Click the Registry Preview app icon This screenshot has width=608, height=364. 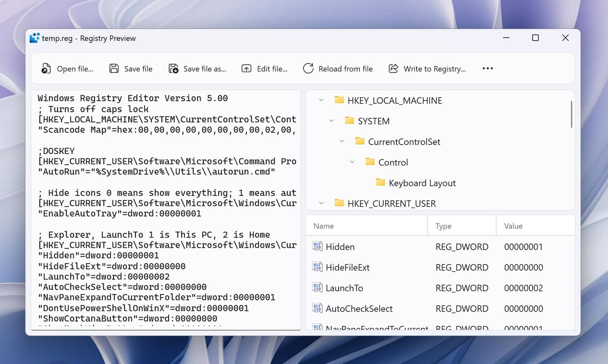point(34,38)
